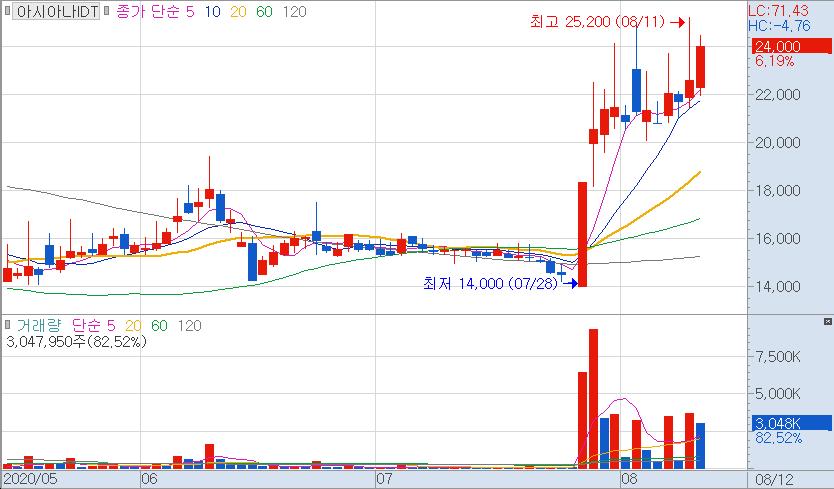
Task: Select the 20-day price moving average label
Action: click(238, 12)
